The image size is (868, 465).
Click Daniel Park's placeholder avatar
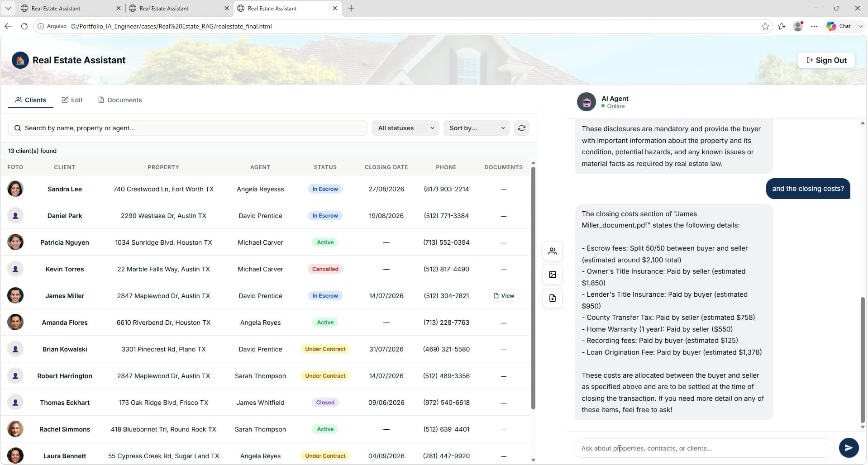click(15, 215)
